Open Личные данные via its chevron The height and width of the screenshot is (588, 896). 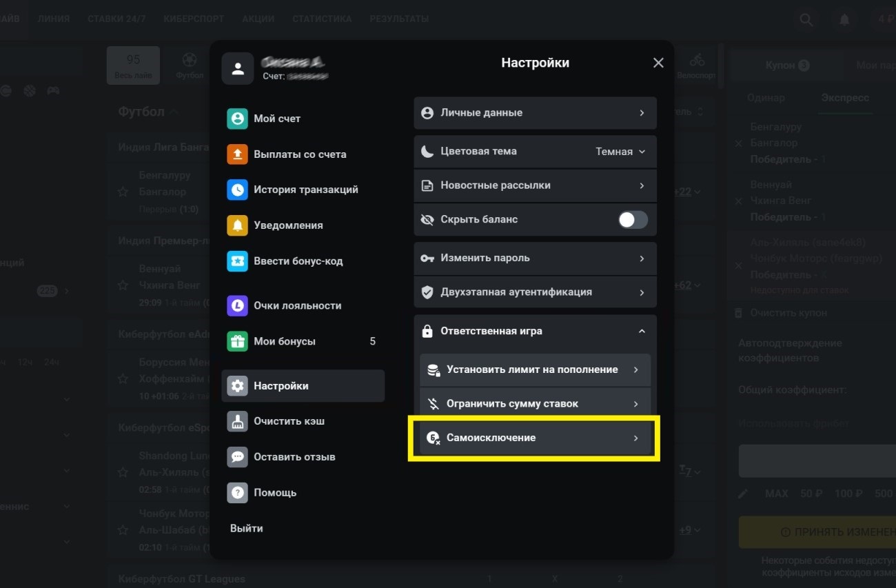[x=642, y=112]
